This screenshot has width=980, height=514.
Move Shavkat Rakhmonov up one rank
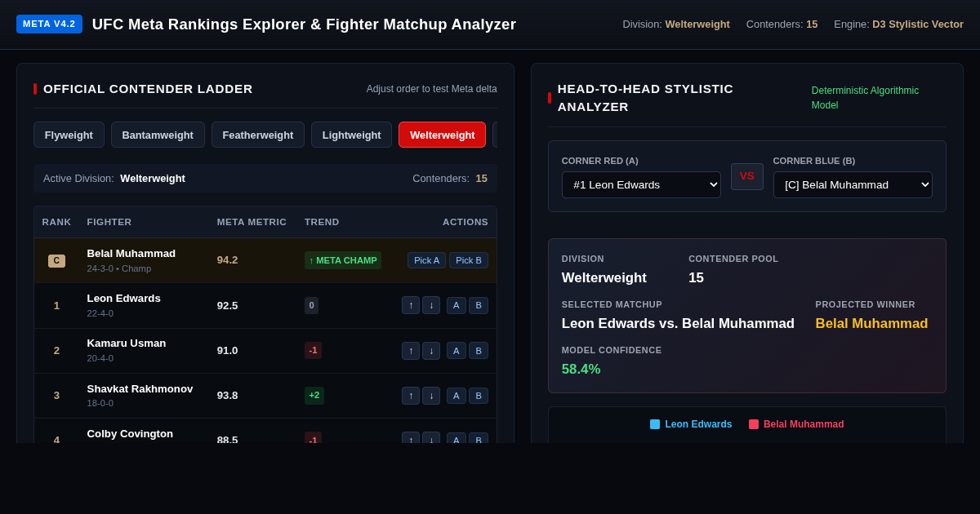tap(411, 396)
